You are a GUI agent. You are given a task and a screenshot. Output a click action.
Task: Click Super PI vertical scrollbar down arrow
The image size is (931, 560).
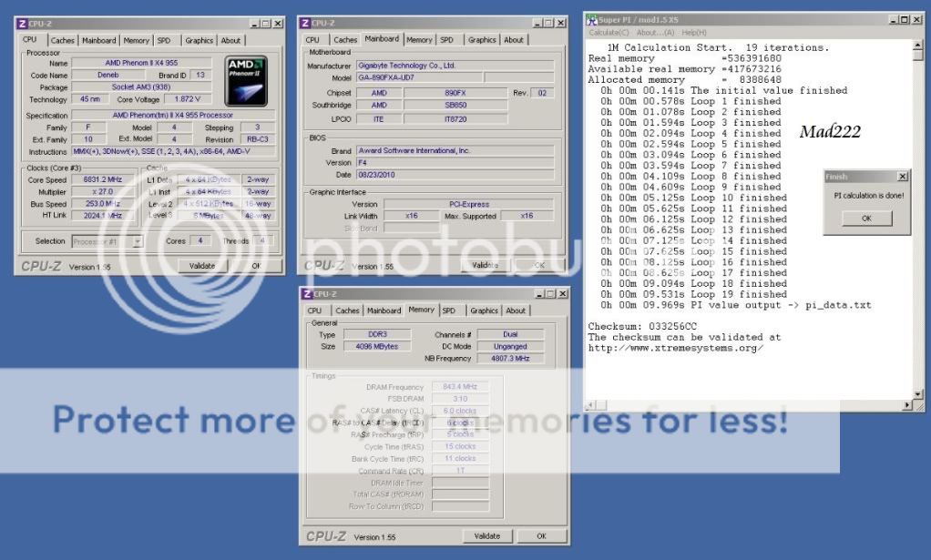tap(918, 394)
